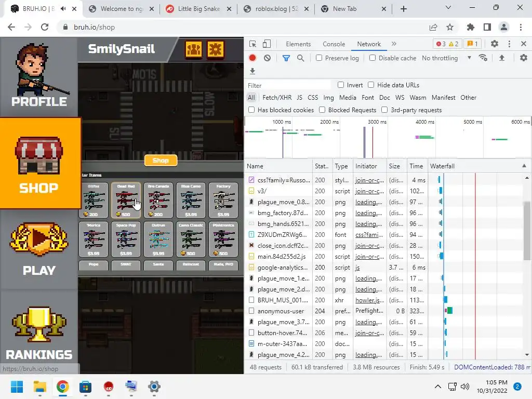The width and height of the screenshot is (532, 399).
Task: Open DevTools settings gear
Action: click(x=495, y=44)
